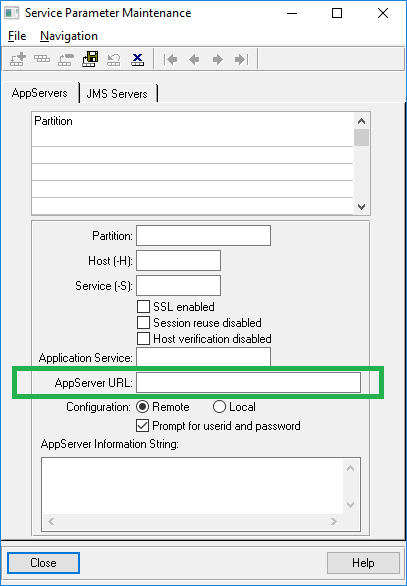Click the Insert Row toolbar icon
This screenshot has width=407, height=586.
coord(18,59)
